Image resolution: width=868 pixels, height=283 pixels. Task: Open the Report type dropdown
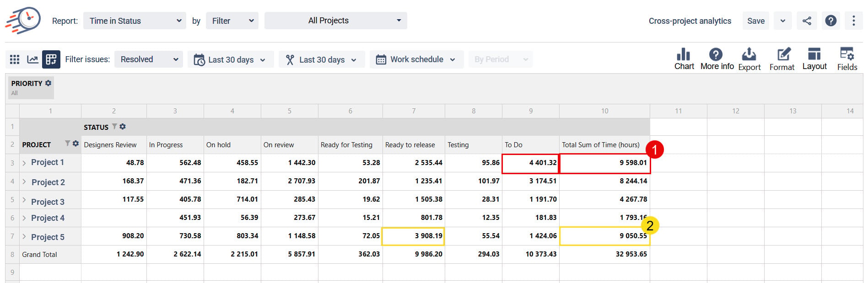pyautogui.click(x=135, y=21)
